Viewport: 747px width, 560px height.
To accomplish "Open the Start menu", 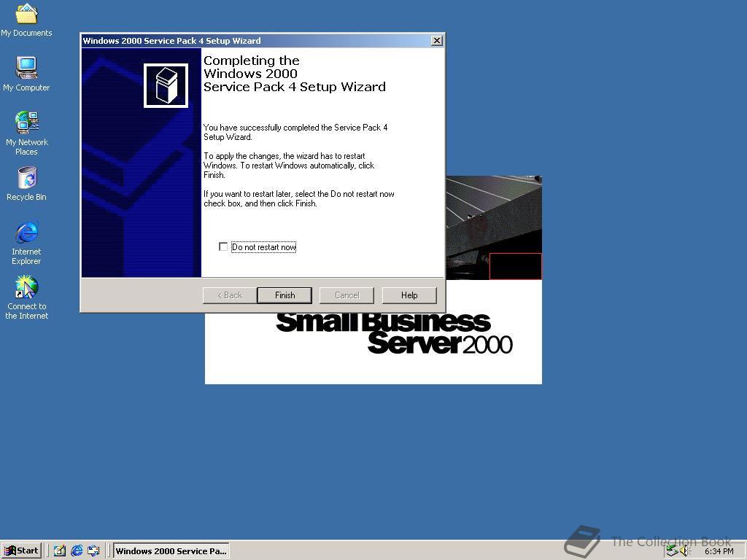I will (21, 551).
